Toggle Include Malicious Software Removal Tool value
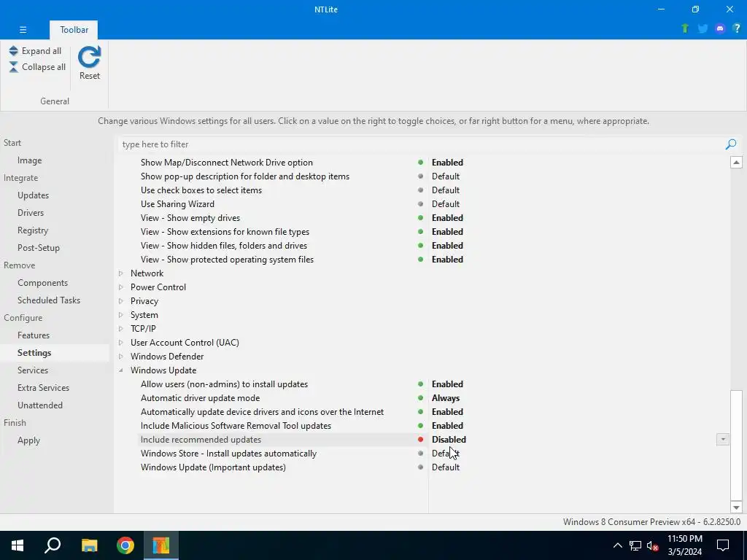 click(x=447, y=426)
